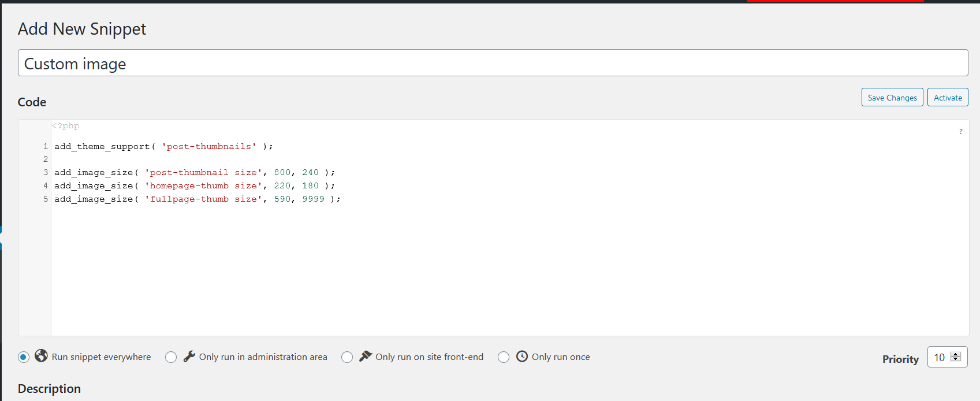The height and width of the screenshot is (401, 980).
Task: Click the value 9999 in the code
Action: click(313, 199)
